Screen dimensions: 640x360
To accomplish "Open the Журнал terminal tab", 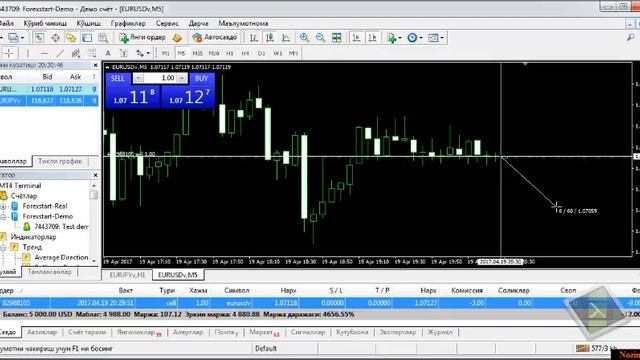I will tap(440, 332).
